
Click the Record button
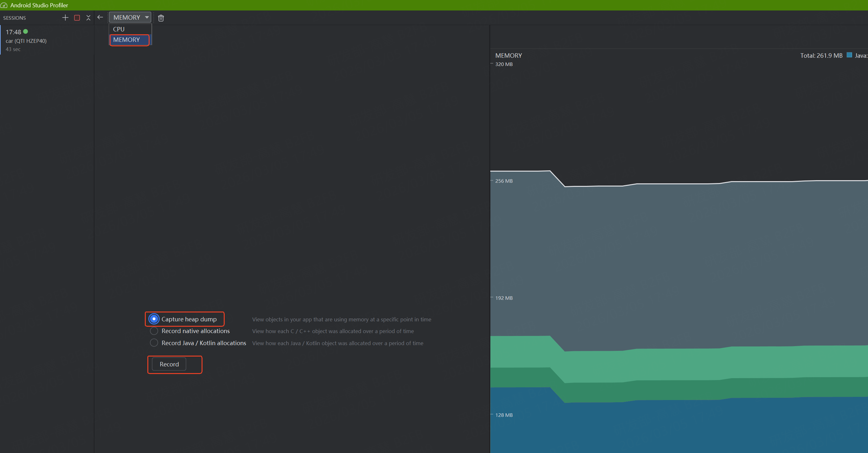169,364
